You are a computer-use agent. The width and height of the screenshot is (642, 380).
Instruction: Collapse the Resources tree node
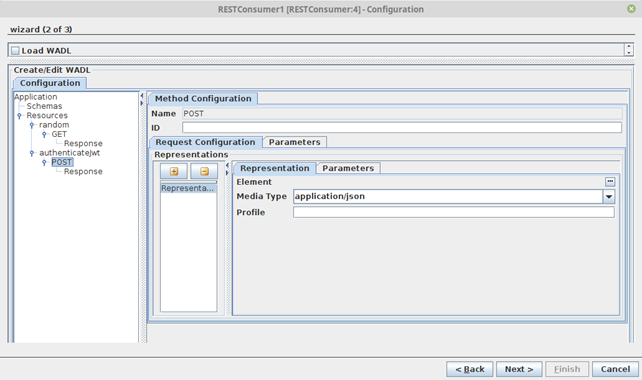[x=19, y=116]
